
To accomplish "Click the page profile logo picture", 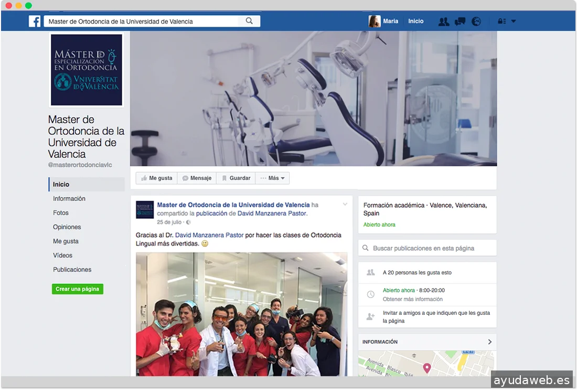I will click(x=87, y=70).
